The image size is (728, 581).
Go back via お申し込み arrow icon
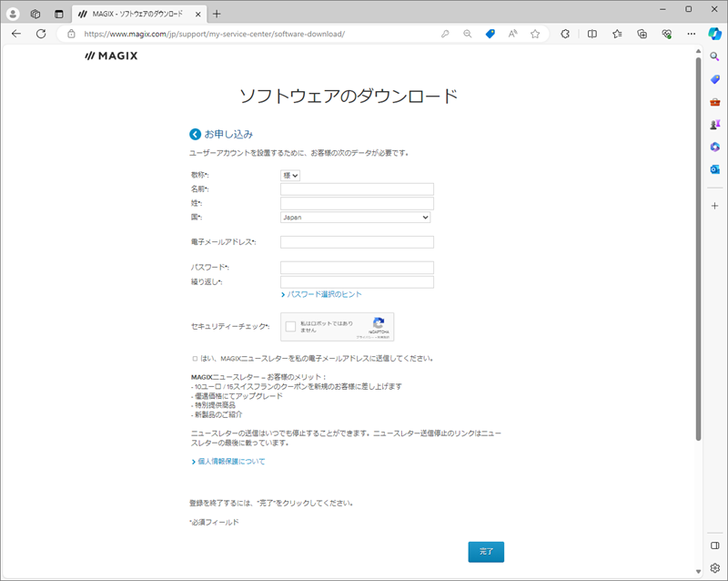click(195, 135)
